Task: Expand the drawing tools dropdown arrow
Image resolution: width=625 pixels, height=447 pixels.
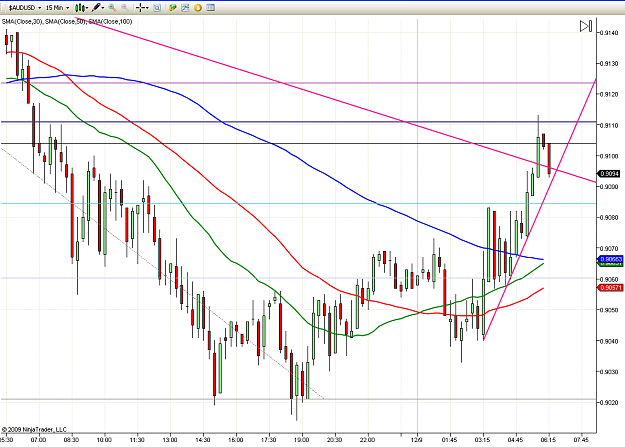Action: click(x=103, y=8)
